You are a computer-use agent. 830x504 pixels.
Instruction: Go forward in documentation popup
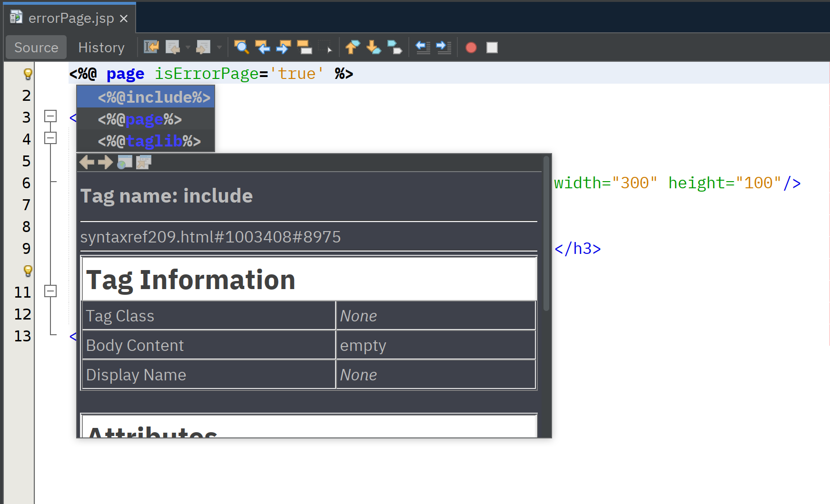pos(106,162)
